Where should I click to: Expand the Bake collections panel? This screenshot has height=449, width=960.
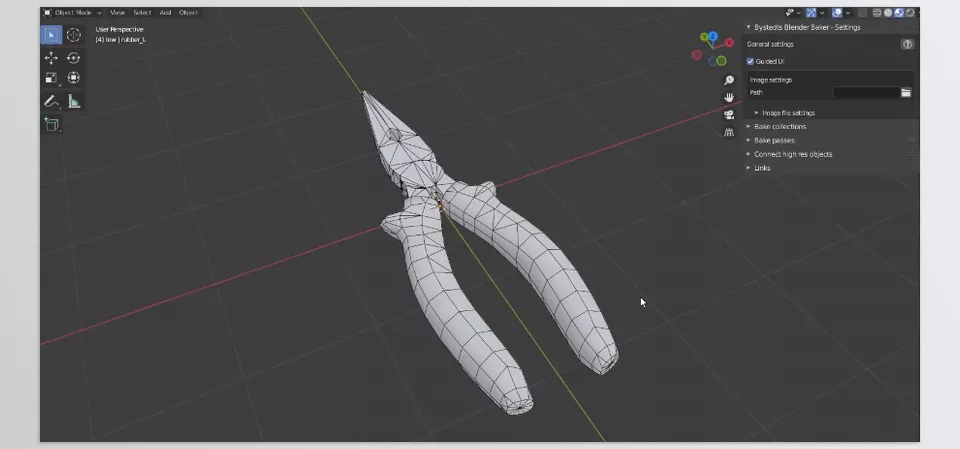tap(748, 127)
